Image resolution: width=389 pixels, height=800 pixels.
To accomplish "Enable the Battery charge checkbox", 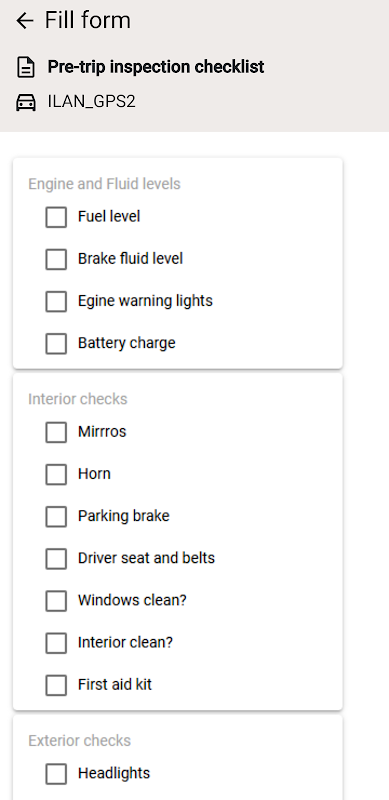I will point(56,343).
